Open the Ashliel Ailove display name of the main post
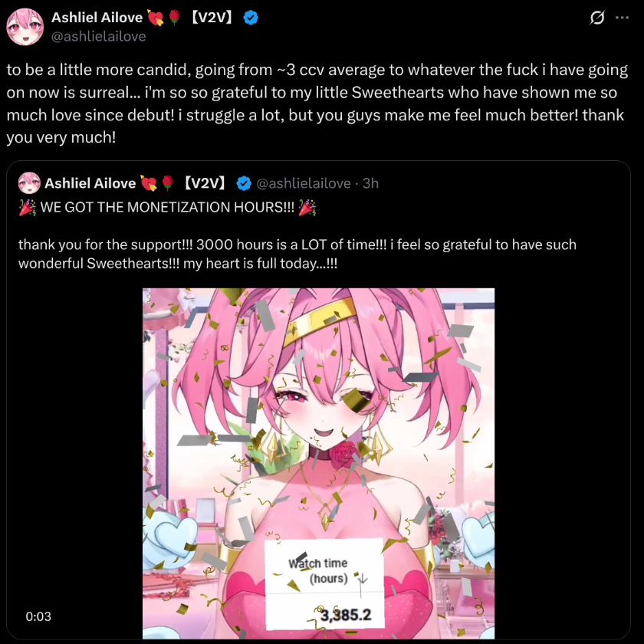 coord(97,18)
